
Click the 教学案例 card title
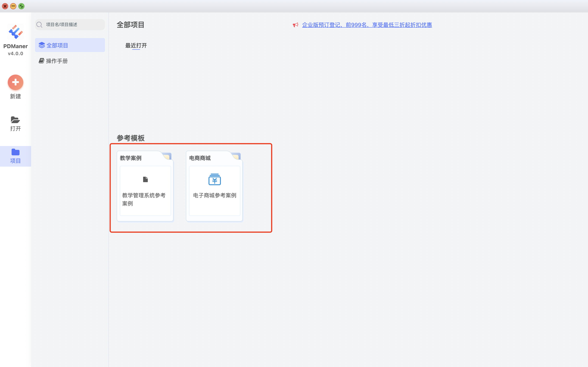(131, 158)
